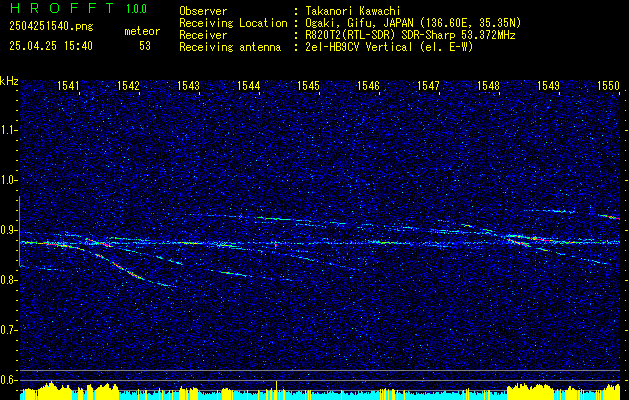Click the 1541 time marker
Viewport: 629px width, 400px height.
(x=68, y=85)
